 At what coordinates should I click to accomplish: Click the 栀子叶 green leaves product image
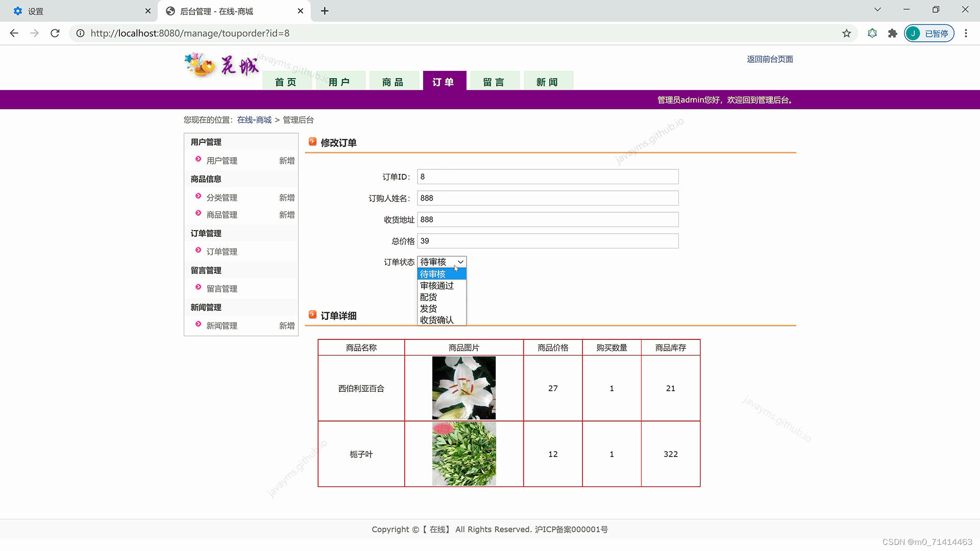(x=464, y=454)
